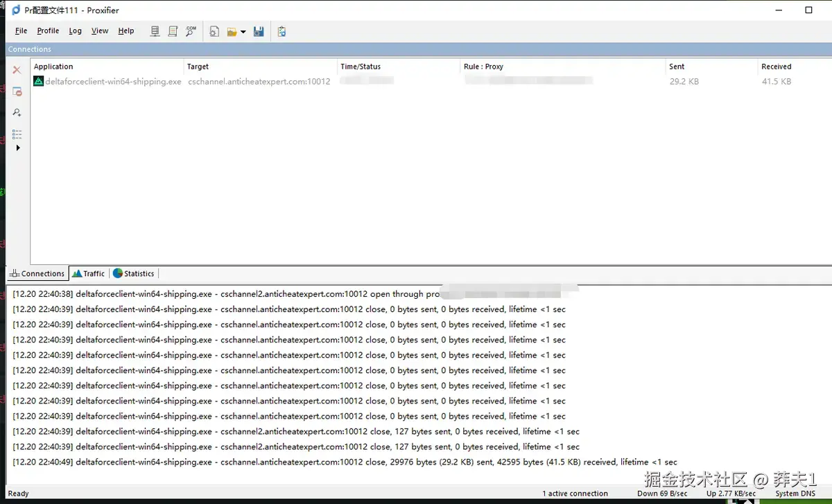Open the File menu
Viewport: 832px width, 504px height.
[x=21, y=31]
